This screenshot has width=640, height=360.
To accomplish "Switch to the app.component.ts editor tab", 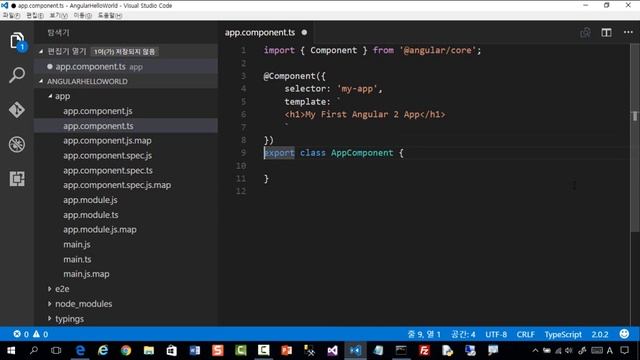I will 260,33.
